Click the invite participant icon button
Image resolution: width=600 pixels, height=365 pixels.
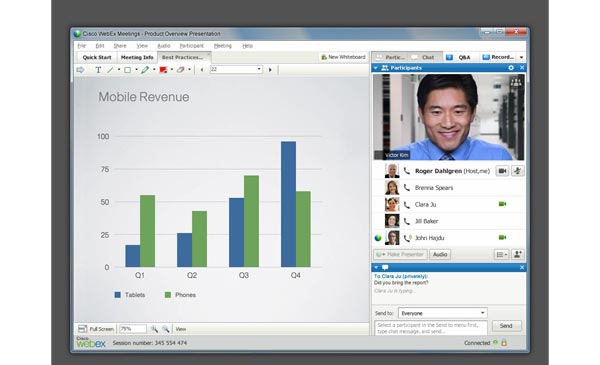click(x=518, y=254)
